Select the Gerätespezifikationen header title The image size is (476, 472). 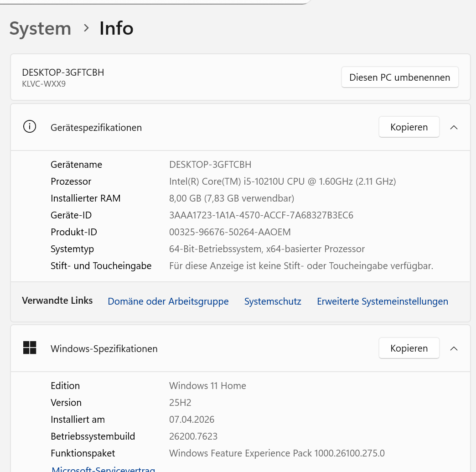[96, 128]
